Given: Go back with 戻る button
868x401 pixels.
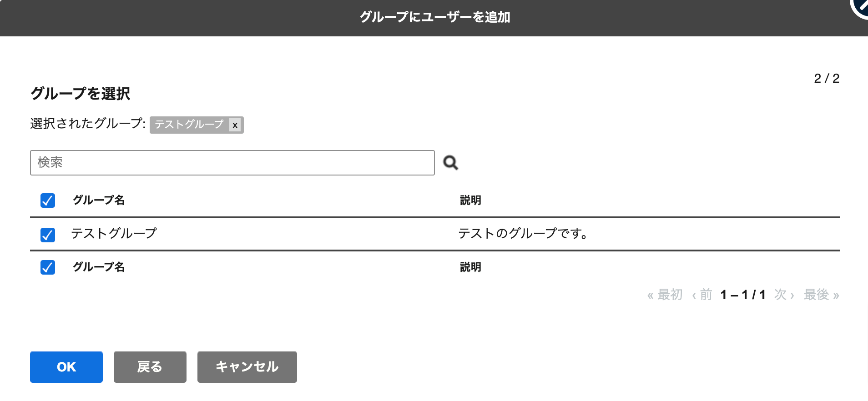Looking at the screenshot, I should 150,367.
